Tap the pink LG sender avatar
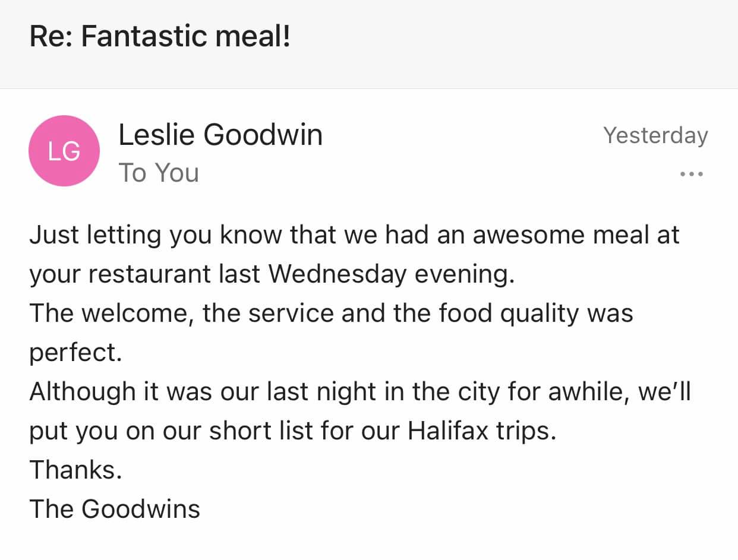 click(64, 151)
